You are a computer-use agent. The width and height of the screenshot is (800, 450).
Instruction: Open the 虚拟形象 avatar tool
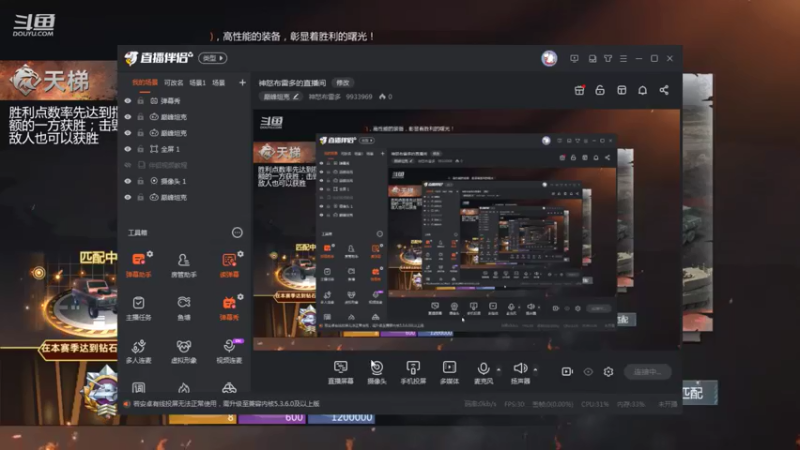click(184, 351)
